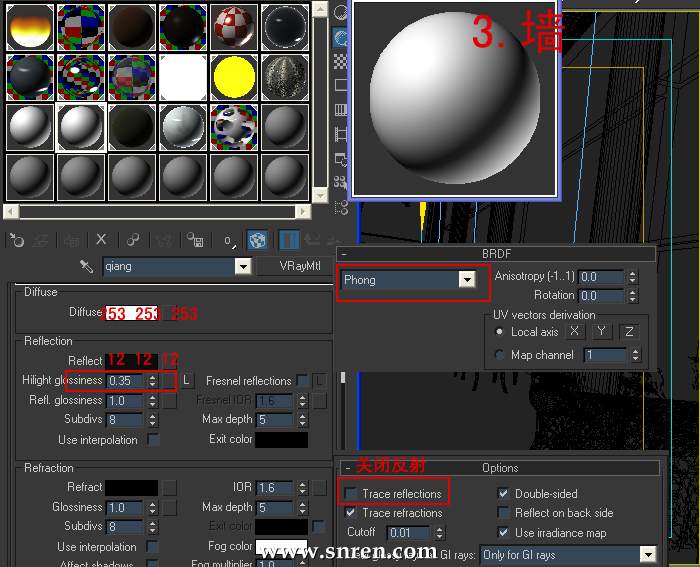Click the L lock button beside Hilight glossiness
The height and width of the screenshot is (567, 700).
186,381
